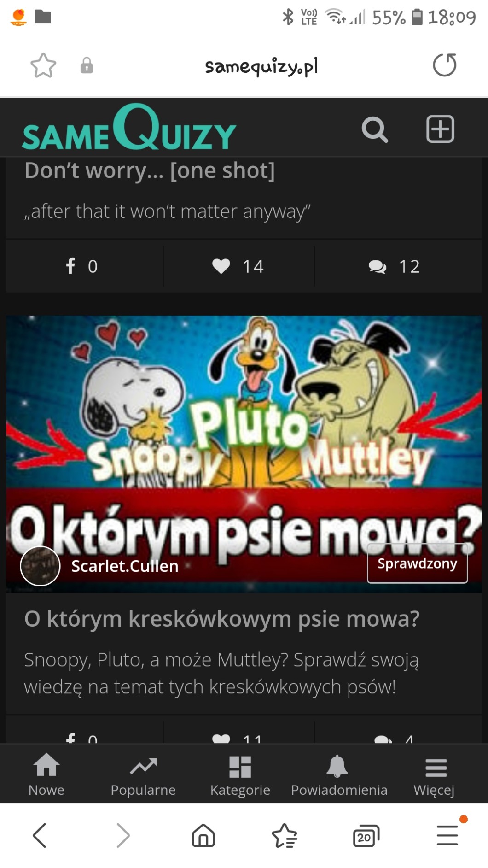Open the Kategorie tab
This screenshot has height=868, width=488.
point(240,775)
